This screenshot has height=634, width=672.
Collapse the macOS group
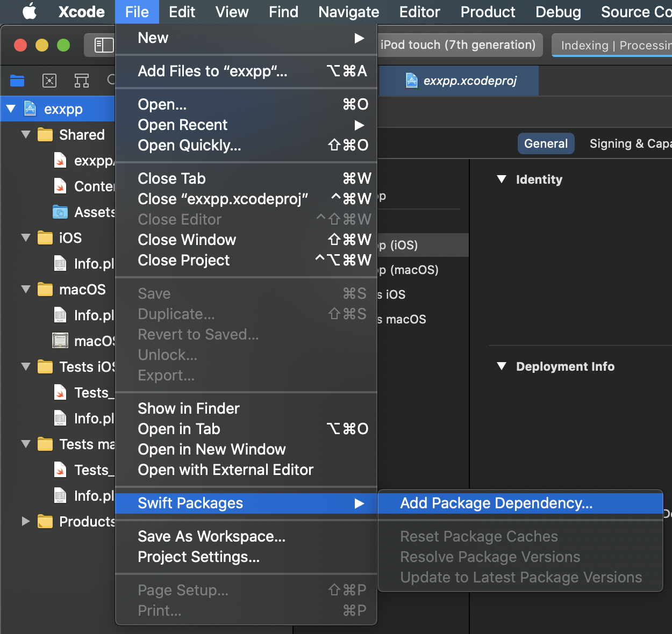26,289
